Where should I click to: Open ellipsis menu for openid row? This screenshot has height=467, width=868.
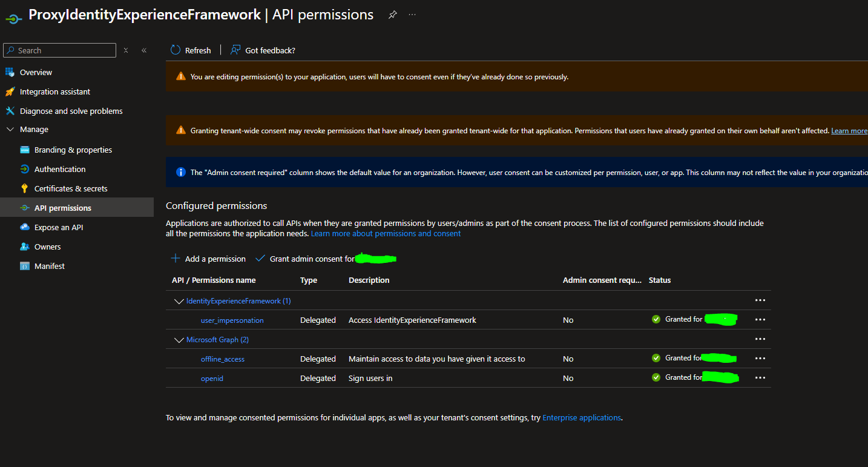(760, 378)
